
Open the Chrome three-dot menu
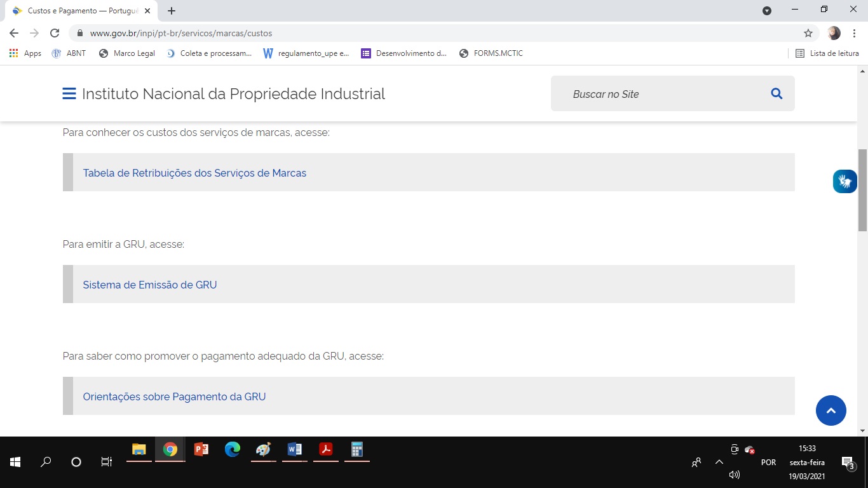(x=855, y=33)
